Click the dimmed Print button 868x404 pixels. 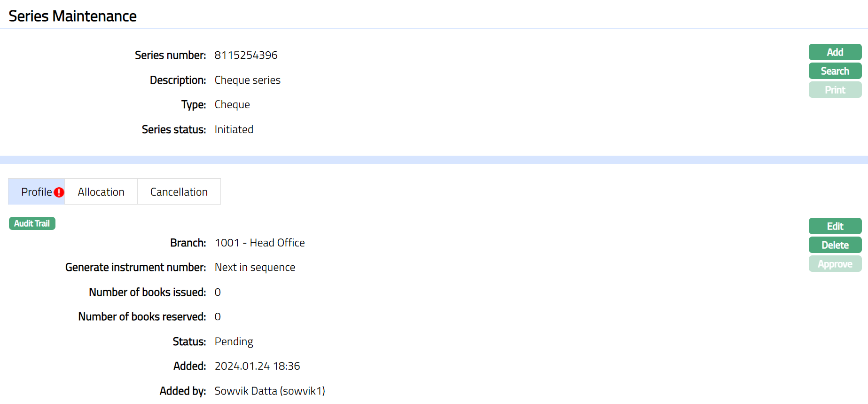pos(835,90)
